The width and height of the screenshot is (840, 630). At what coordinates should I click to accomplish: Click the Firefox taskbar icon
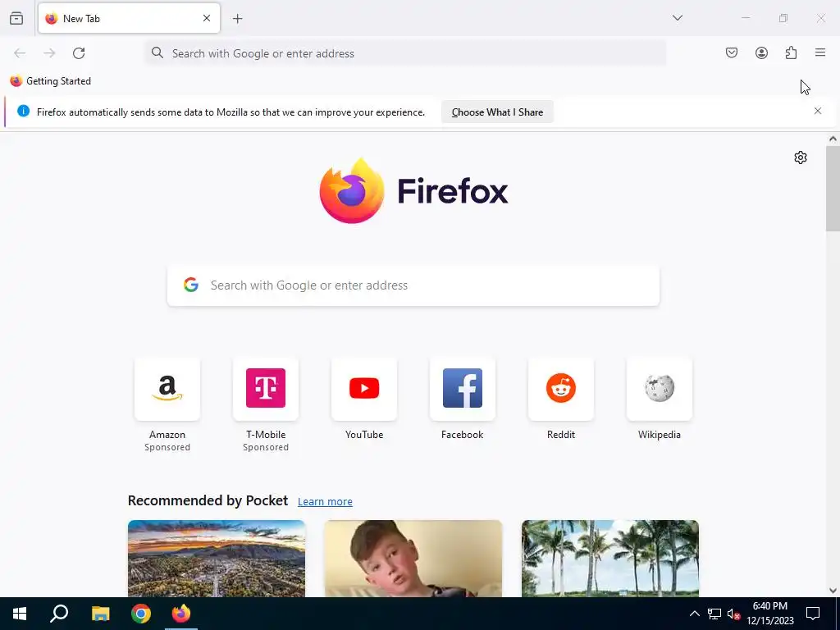click(x=181, y=614)
